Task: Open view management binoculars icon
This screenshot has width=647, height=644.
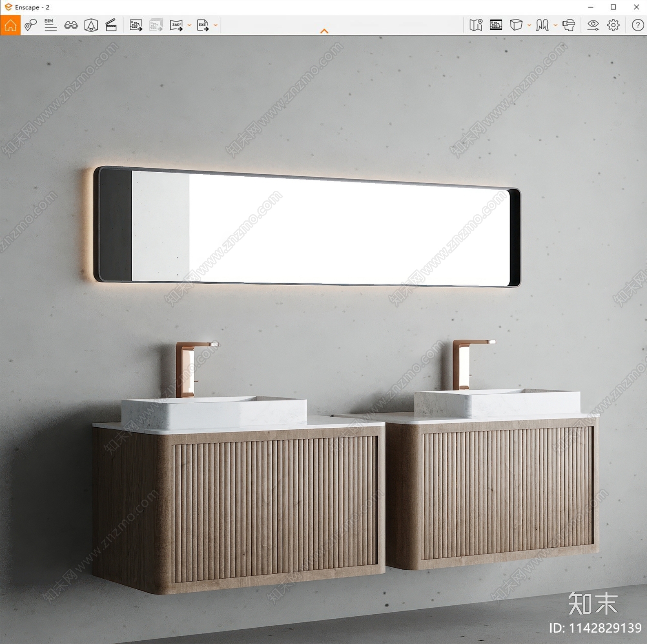Action: 71,25
